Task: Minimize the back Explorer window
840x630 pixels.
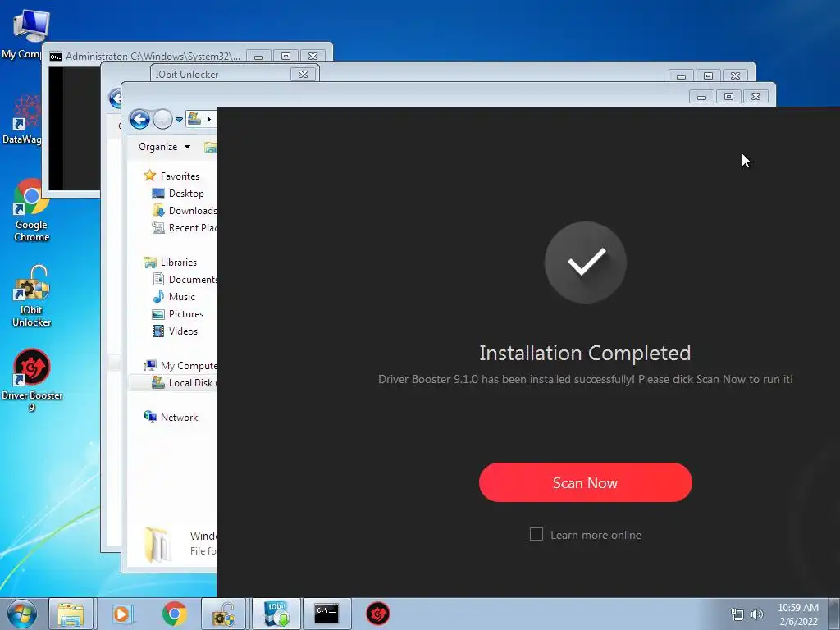Action: point(681,76)
